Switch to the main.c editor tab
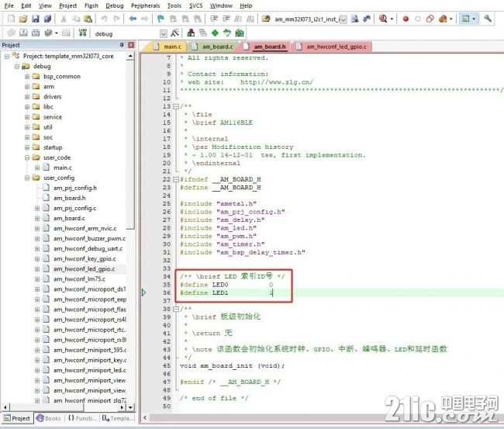 [x=167, y=47]
